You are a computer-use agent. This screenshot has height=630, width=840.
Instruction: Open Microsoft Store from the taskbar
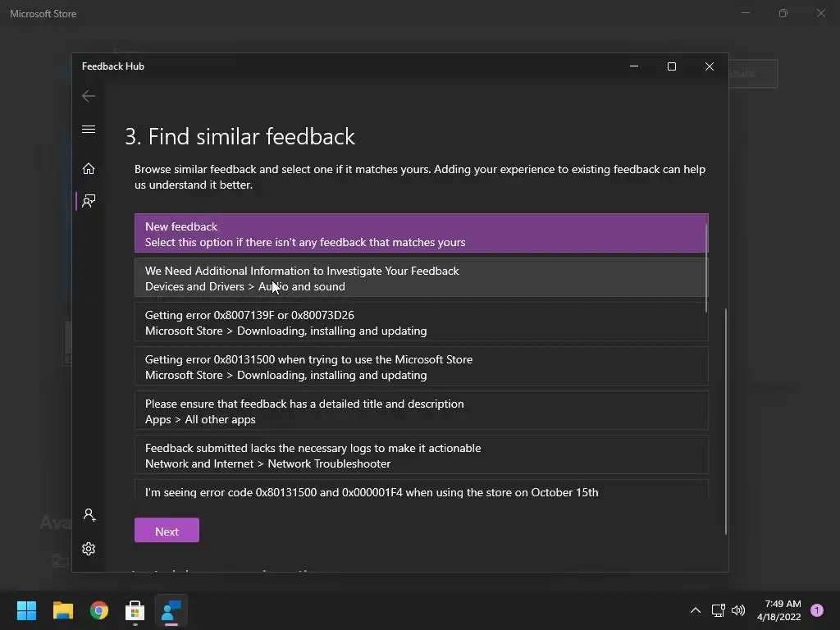click(x=135, y=610)
